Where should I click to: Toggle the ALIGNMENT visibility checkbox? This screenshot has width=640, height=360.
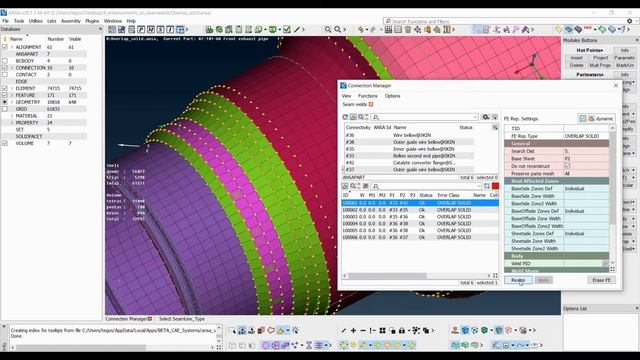pyautogui.click(x=5, y=47)
